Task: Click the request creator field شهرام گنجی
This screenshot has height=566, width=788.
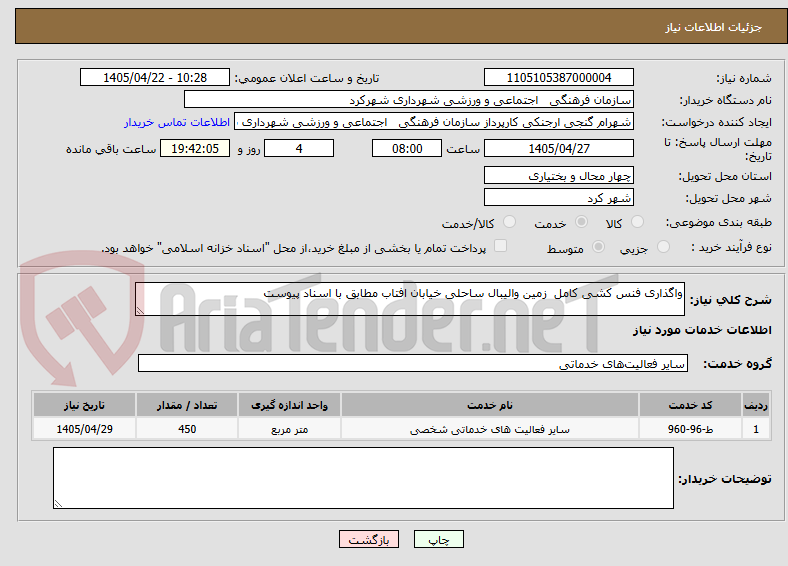Action: coord(434,122)
